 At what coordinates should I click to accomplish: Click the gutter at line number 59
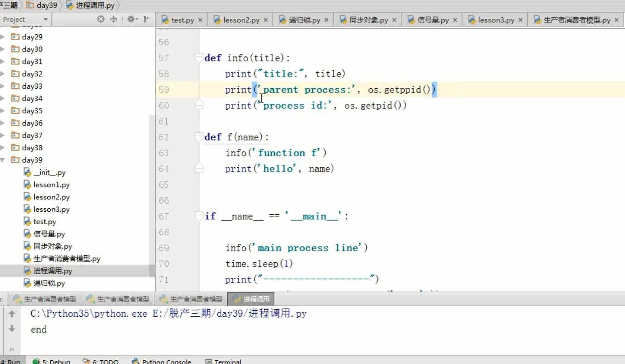pos(164,90)
